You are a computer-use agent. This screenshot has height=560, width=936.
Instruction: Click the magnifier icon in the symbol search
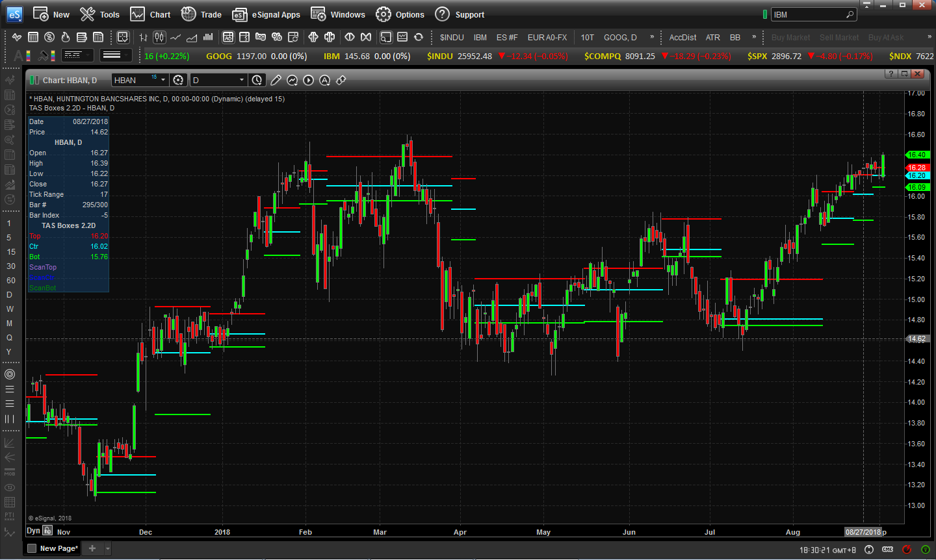tap(850, 14)
